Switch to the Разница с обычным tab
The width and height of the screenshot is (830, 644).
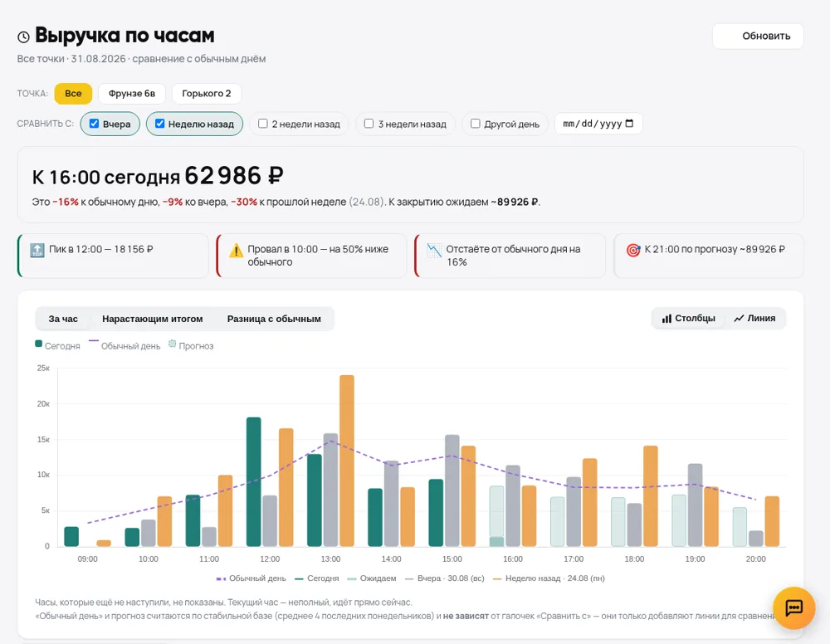[x=274, y=319]
